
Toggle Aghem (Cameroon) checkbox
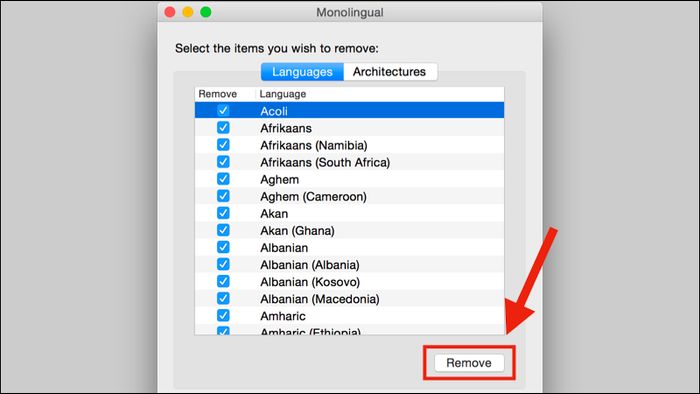pyautogui.click(x=223, y=196)
